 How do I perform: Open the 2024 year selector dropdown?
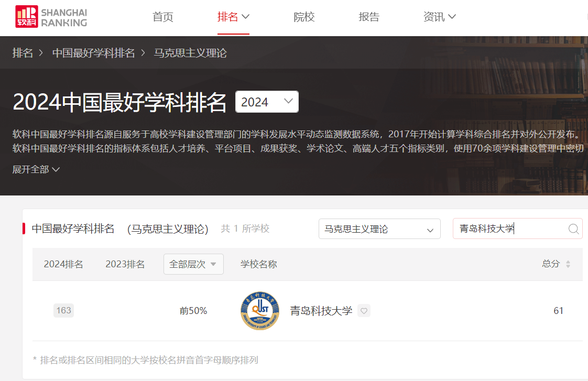coord(267,102)
